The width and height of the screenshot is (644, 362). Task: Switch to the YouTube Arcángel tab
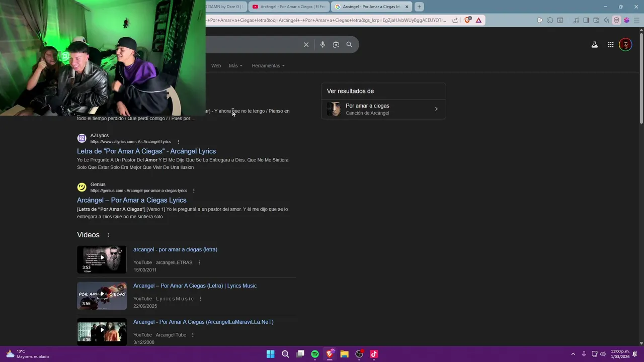[x=289, y=7]
